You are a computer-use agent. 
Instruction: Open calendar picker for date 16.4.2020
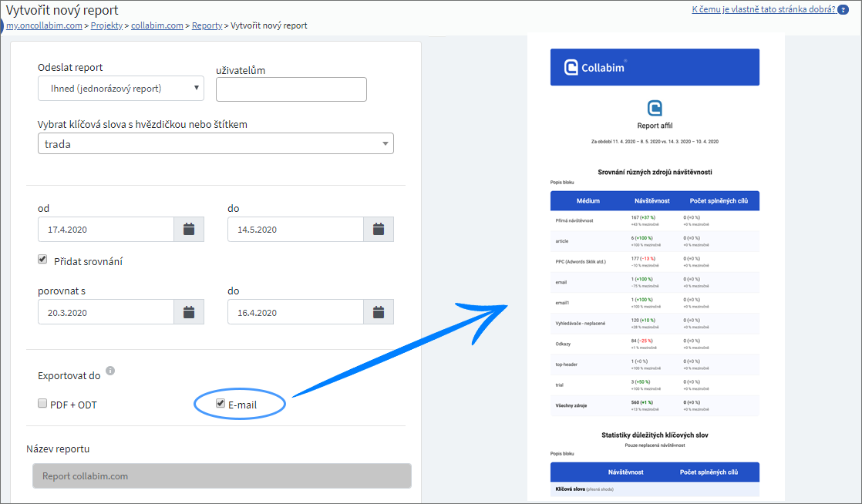point(379,312)
